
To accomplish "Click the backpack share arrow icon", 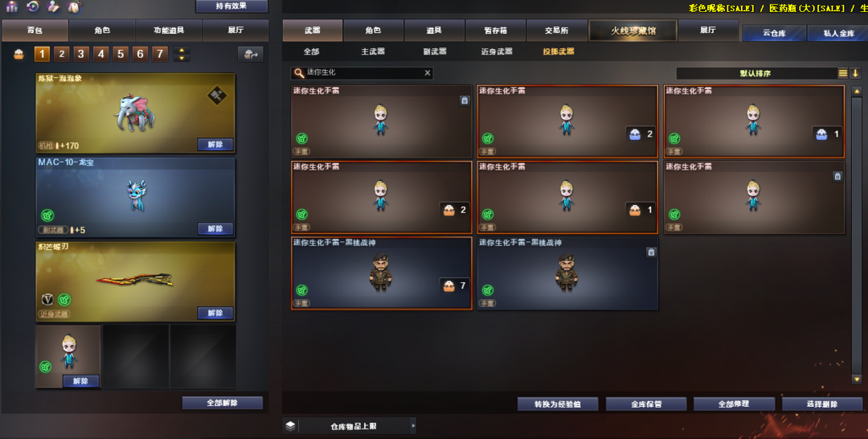I will tap(251, 54).
